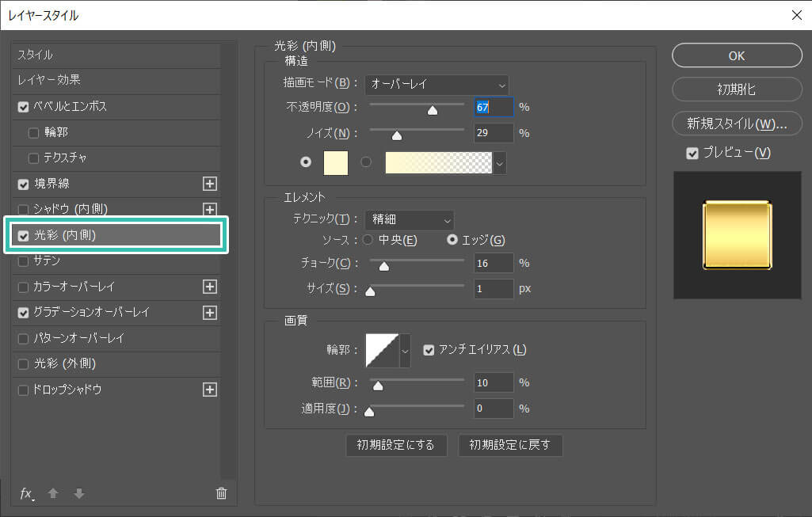The height and width of the screenshot is (517, 812).
Task: Open the スタイル panel entry
Action: point(116,55)
